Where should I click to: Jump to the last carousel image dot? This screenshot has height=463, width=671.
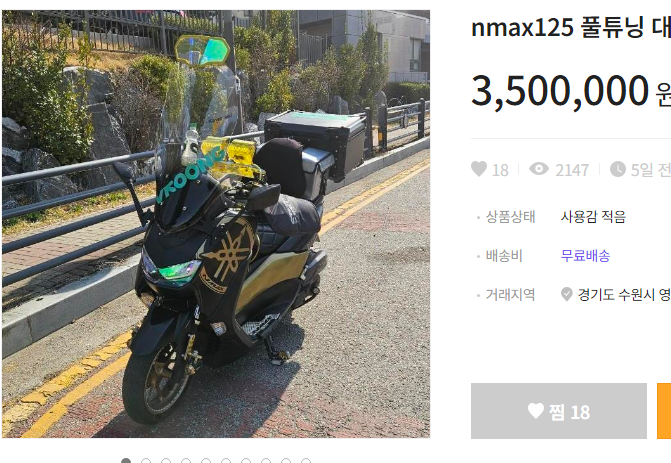(x=306, y=461)
